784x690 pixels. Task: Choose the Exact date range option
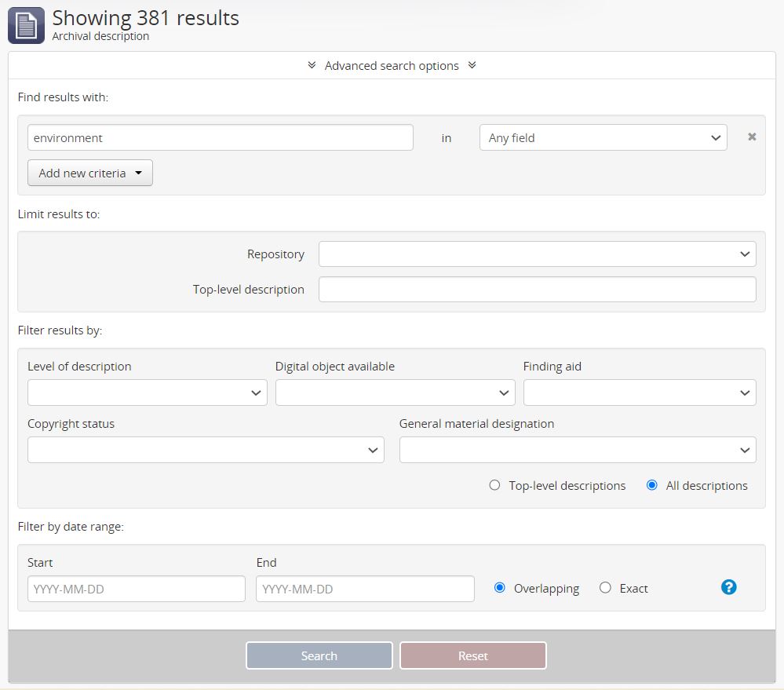coord(605,588)
